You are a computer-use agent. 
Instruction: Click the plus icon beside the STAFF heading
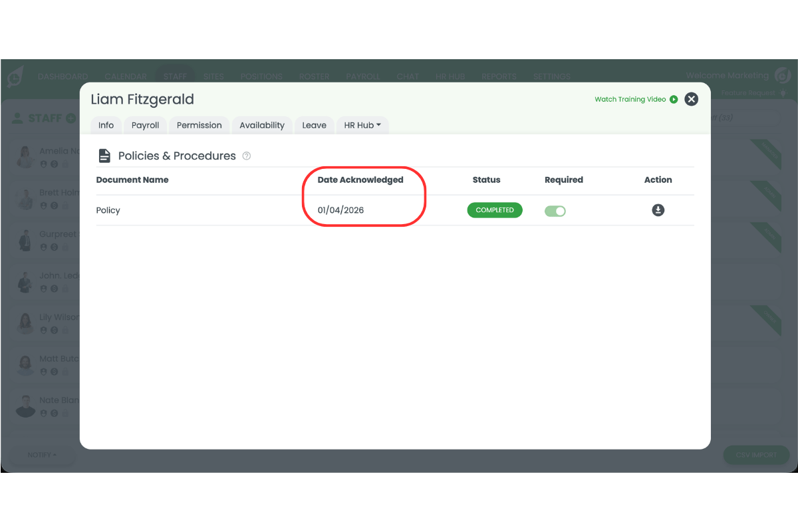pyautogui.click(x=72, y=118)
